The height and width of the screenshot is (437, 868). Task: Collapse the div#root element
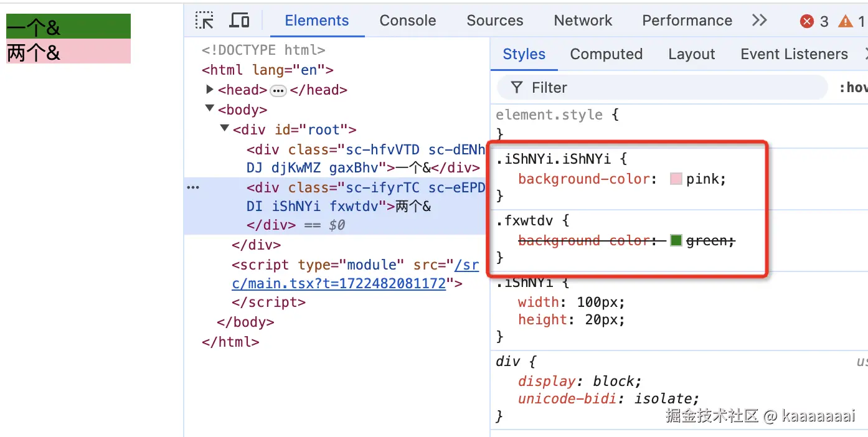pos(224,129)
